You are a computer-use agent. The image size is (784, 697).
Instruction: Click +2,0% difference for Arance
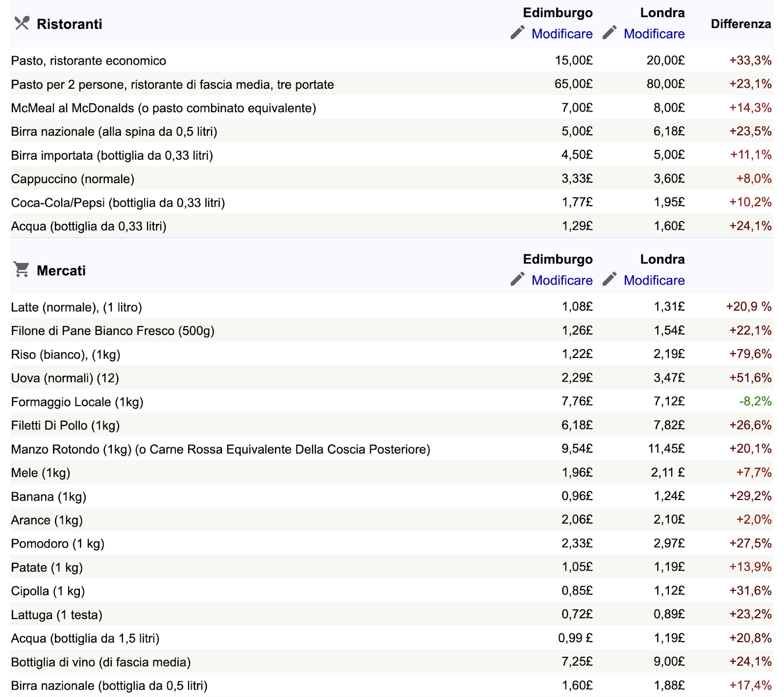[x=754, y=520]
